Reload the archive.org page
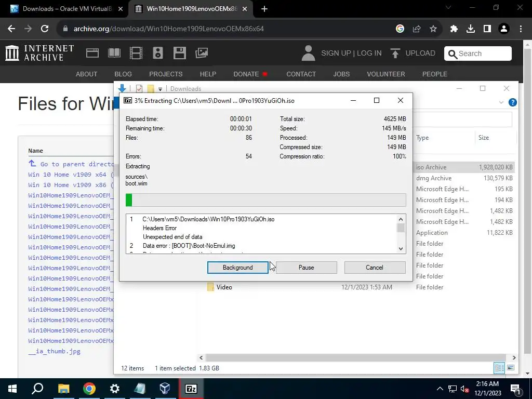The image size is (532, 399). pyautogui.click(x=45, y=29)
